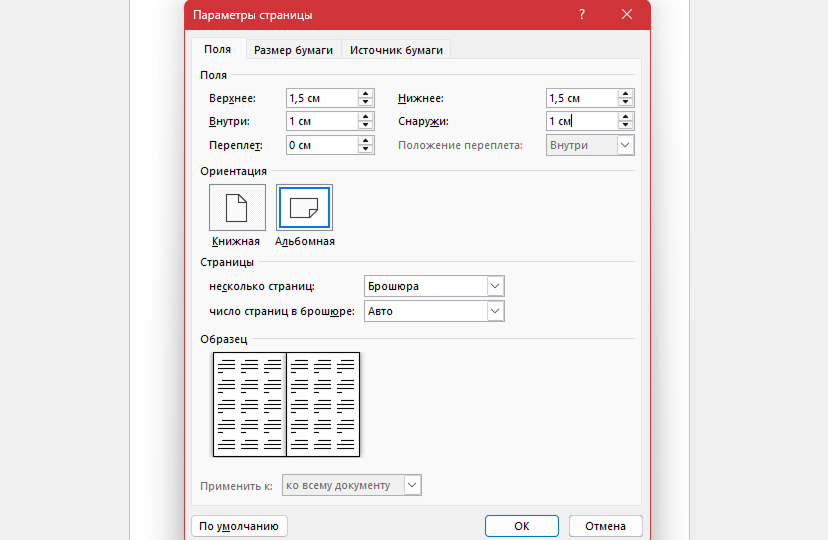Open the Положение переплета dropdown
828x540 pixels.
tap(590, 145)
